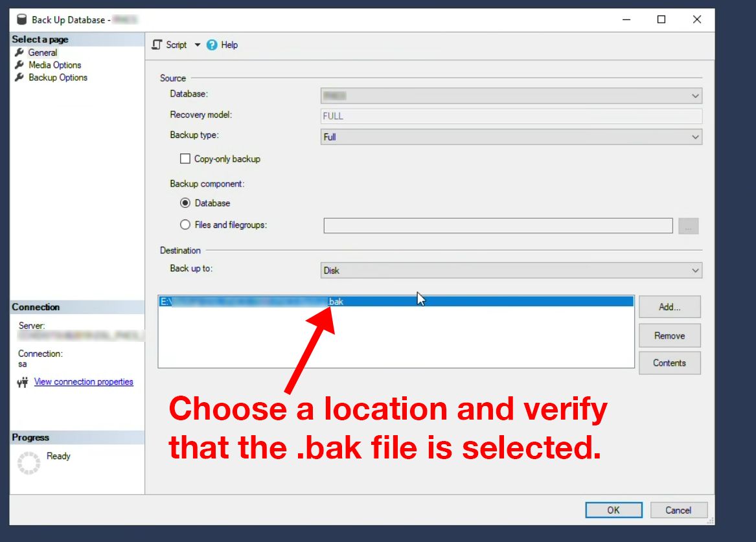
Task: Switch to the Backup Options page
Action: pyautogui.click(x=58, y=77)
